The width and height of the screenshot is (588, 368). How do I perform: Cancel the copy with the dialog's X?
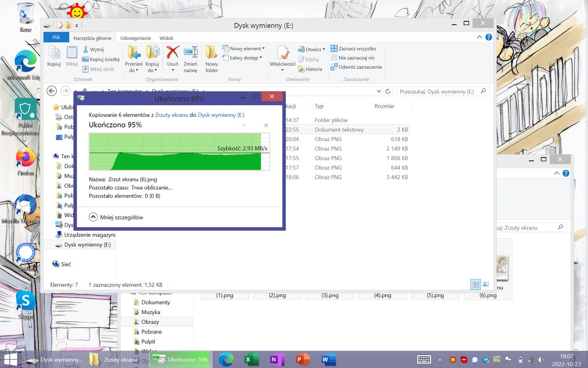[x=266, y=125]
